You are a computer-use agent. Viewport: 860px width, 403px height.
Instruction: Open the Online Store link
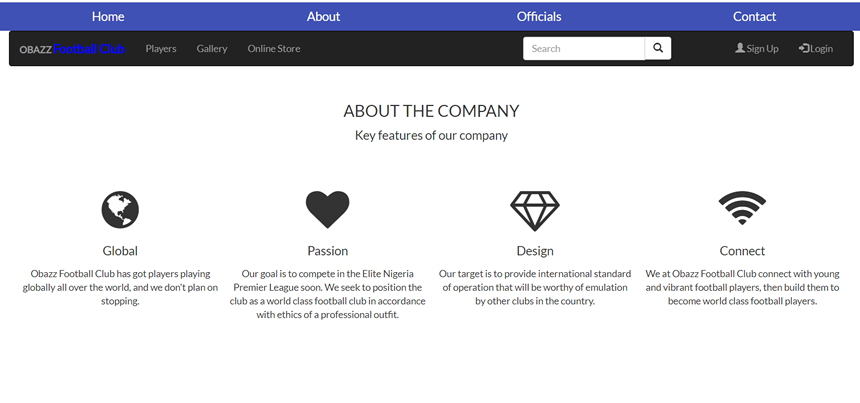click(x=274, y=49)
